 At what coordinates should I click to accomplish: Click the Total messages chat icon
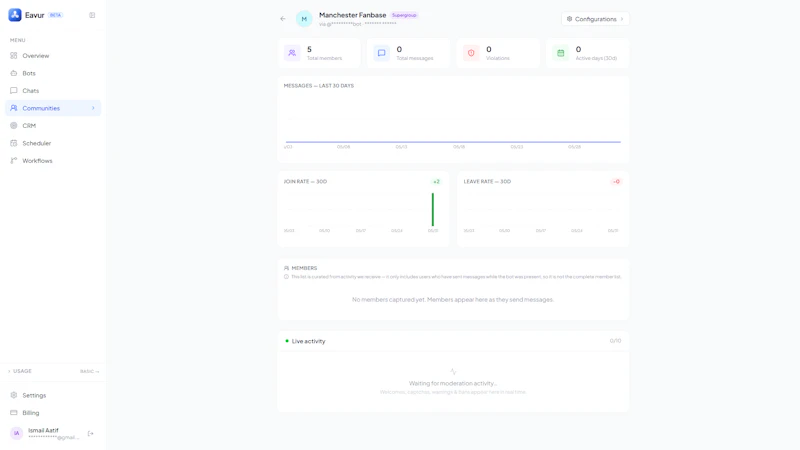pyautogui.click(x=382, y=53)
